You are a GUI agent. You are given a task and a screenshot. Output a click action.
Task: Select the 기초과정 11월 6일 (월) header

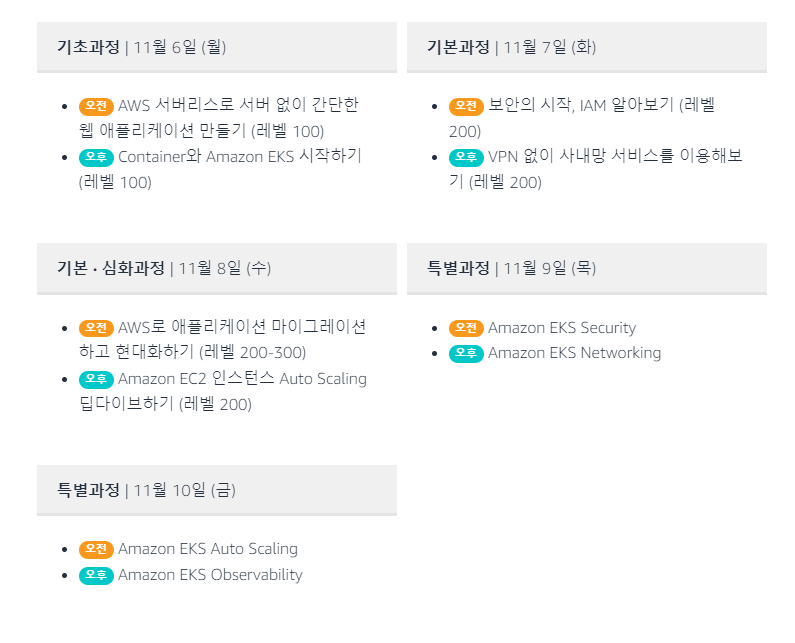coord(217,47)
